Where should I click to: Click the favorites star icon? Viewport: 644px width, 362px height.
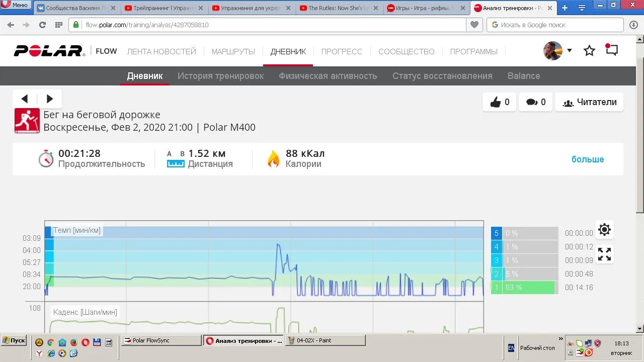pos(589,51)
